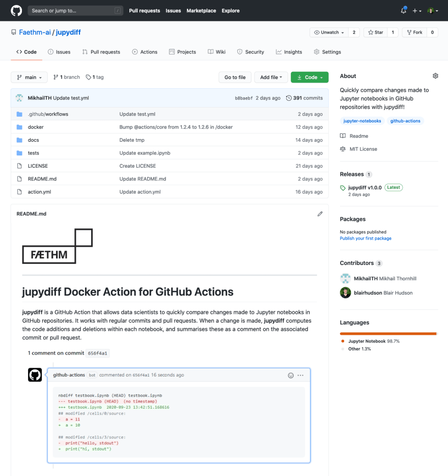View the 1 tag link
Screen dimensions: 448x476
[x=95, y=77]
